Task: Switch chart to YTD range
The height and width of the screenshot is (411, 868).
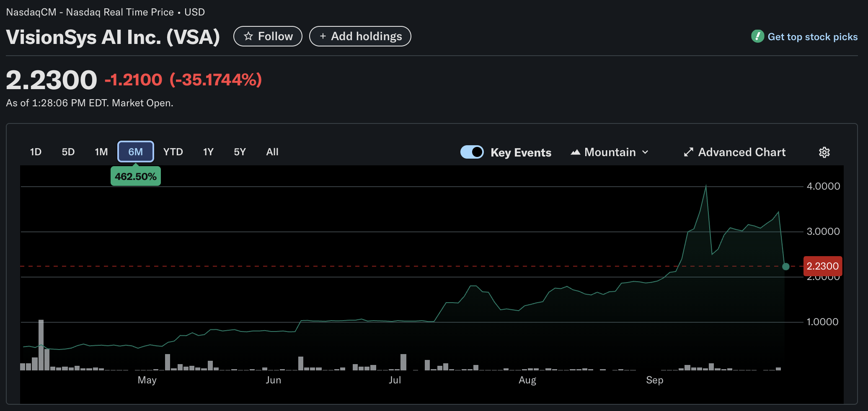Action: coord(173,152)
